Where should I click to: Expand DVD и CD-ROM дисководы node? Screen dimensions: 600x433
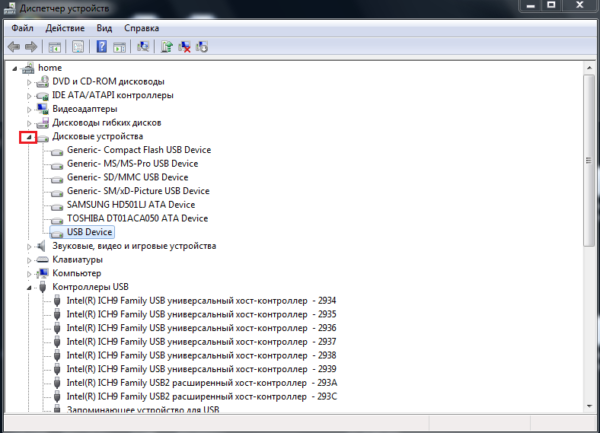point(29,82)
